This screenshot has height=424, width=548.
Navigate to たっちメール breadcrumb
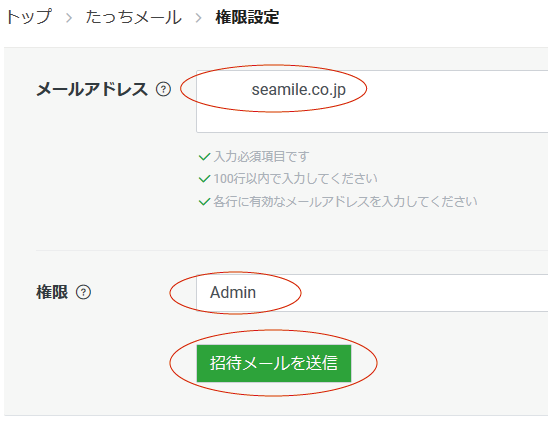134,17
